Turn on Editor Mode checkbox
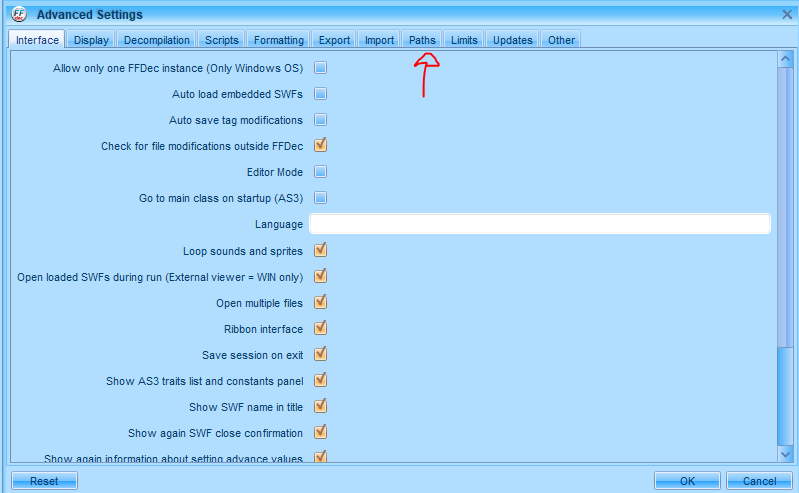Screen dimensions: 799x493 pos(321,172)
